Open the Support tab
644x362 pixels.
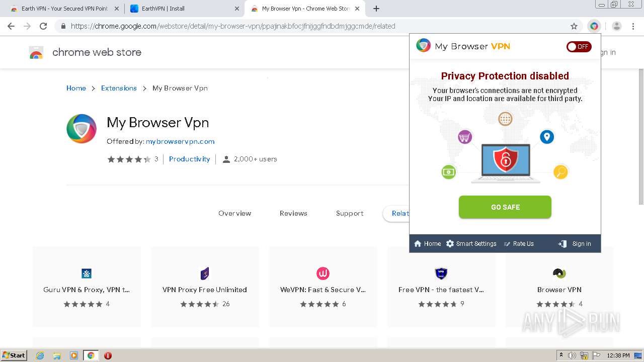[350, 213]
